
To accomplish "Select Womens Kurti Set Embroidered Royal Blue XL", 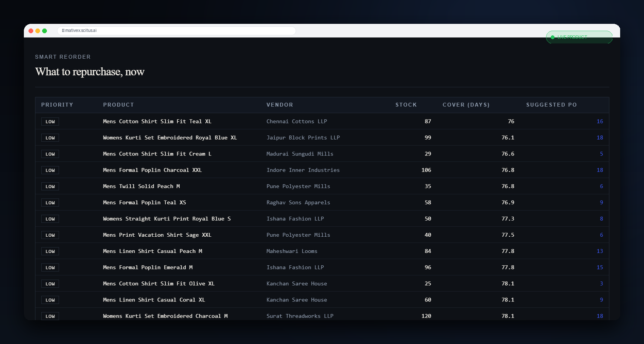I will point(170,138).
